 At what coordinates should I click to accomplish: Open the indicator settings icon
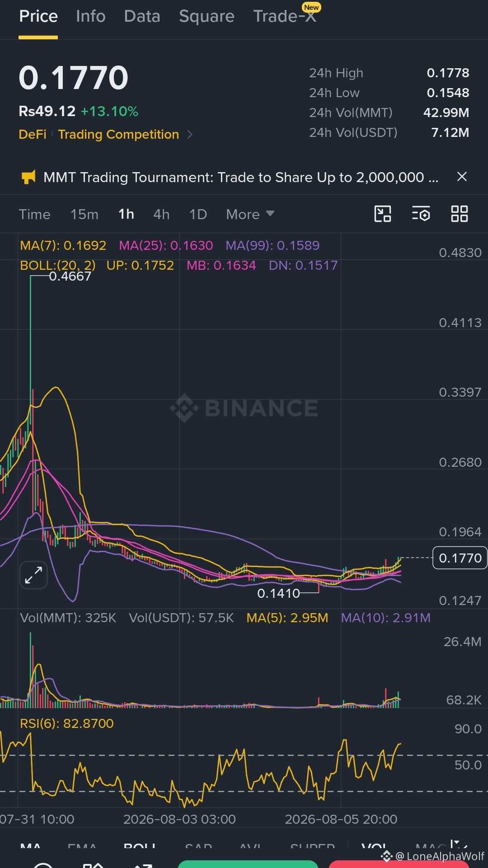pyautogui.click(x=421, y=214)
